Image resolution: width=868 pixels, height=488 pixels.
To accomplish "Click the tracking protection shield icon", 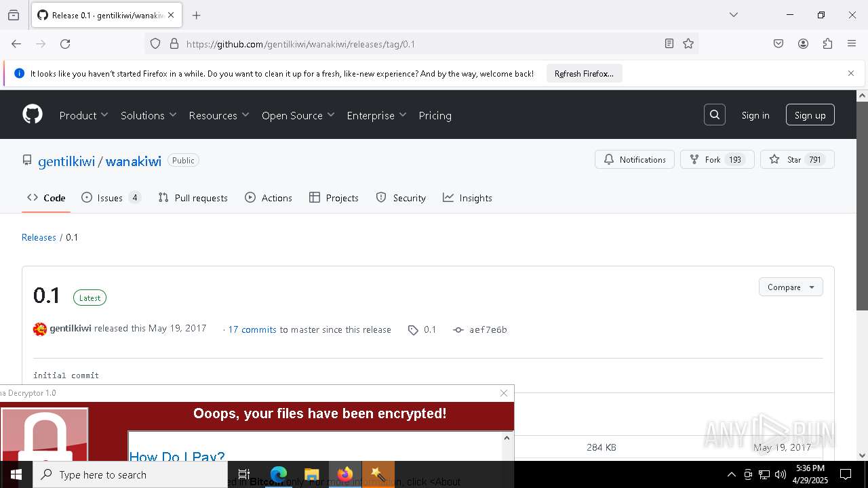I will [x=155, y=44].
